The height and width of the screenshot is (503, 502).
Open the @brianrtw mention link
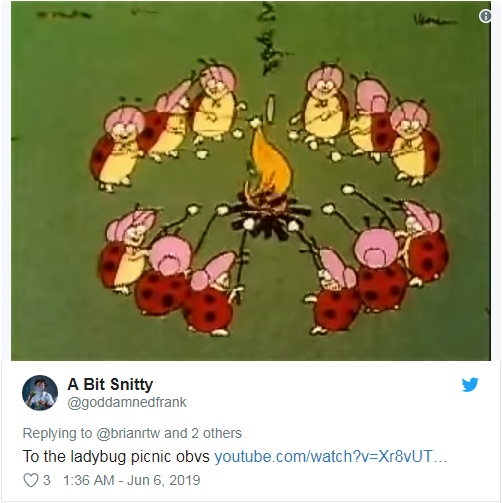pyautogui.click(x=128, y=433)
